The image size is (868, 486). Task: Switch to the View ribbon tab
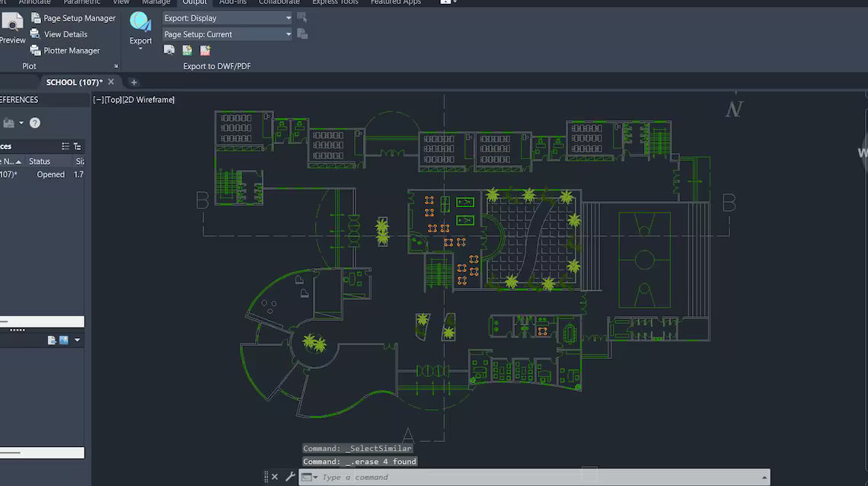[120, 2]
